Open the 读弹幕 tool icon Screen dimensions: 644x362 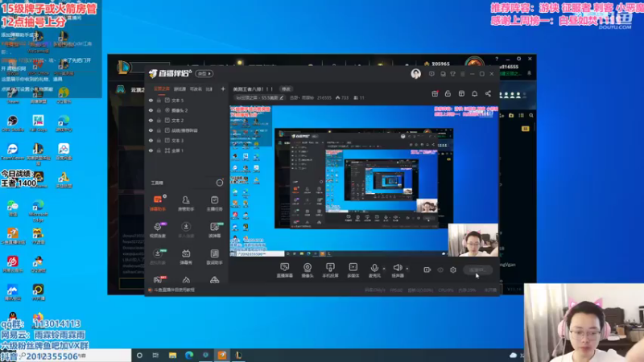[214, 230]
